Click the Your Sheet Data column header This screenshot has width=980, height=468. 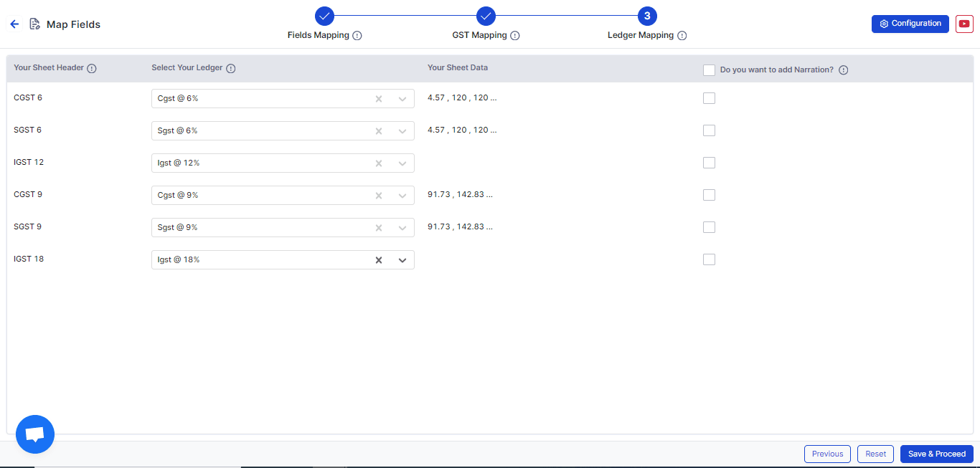pos(458,68)
